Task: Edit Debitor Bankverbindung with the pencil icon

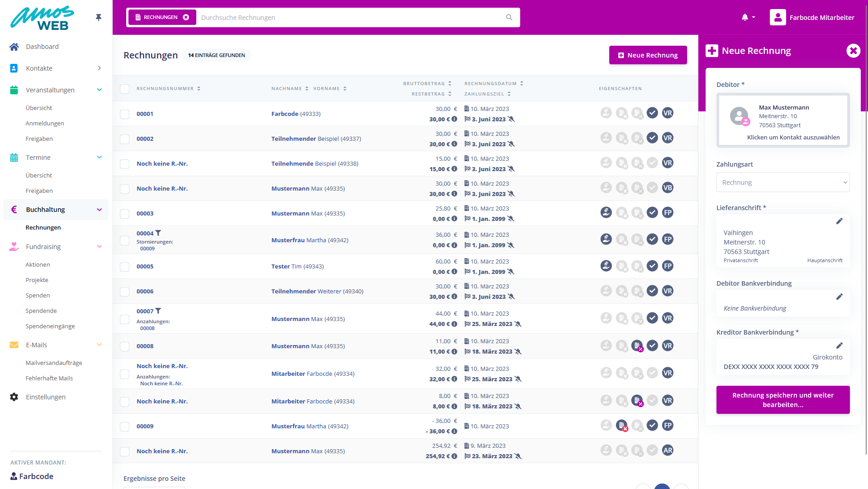Action: 840,297
